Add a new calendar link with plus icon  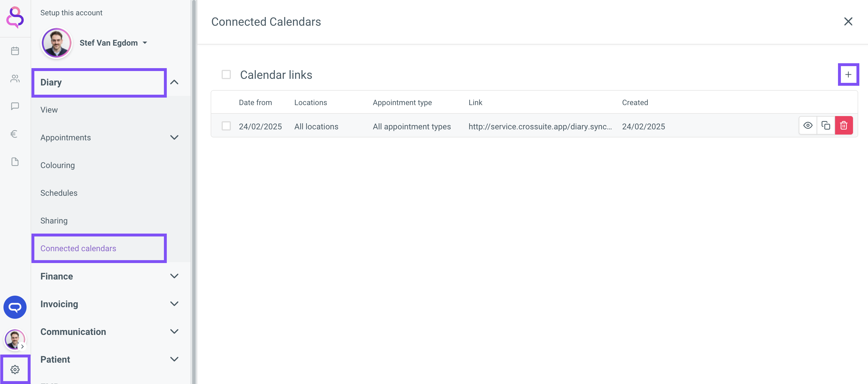tap(848, 74)
